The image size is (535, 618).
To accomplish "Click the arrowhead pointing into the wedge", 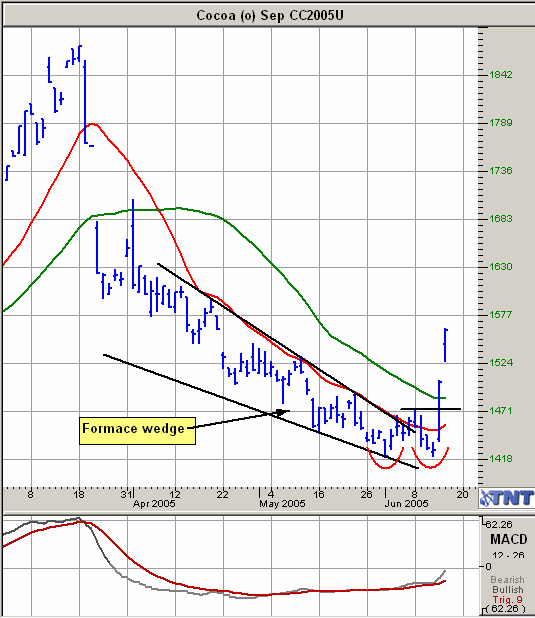I will point(283,412).
